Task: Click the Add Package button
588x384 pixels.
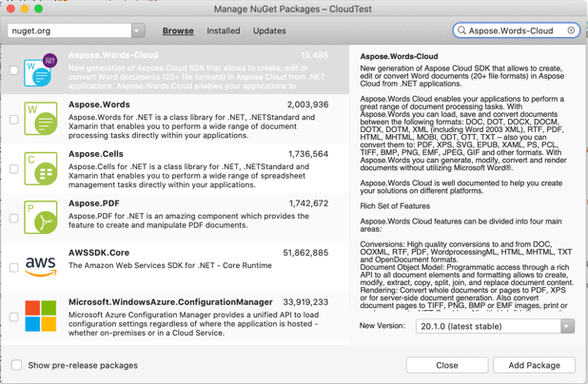Action: 534,365
